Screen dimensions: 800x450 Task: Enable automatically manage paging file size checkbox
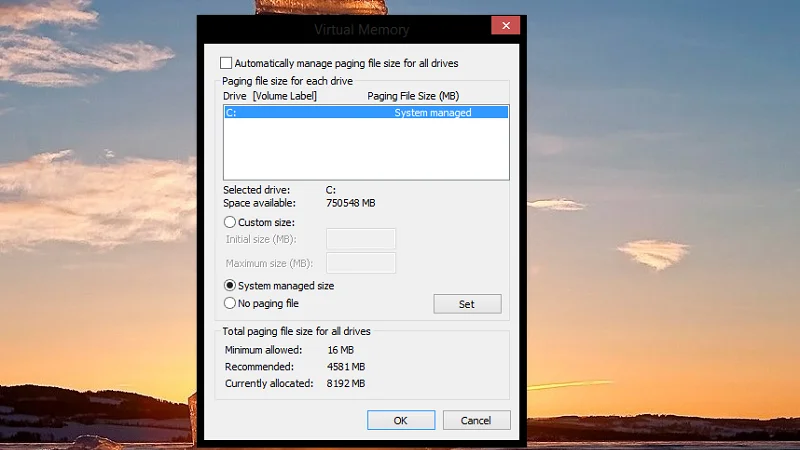226,63
